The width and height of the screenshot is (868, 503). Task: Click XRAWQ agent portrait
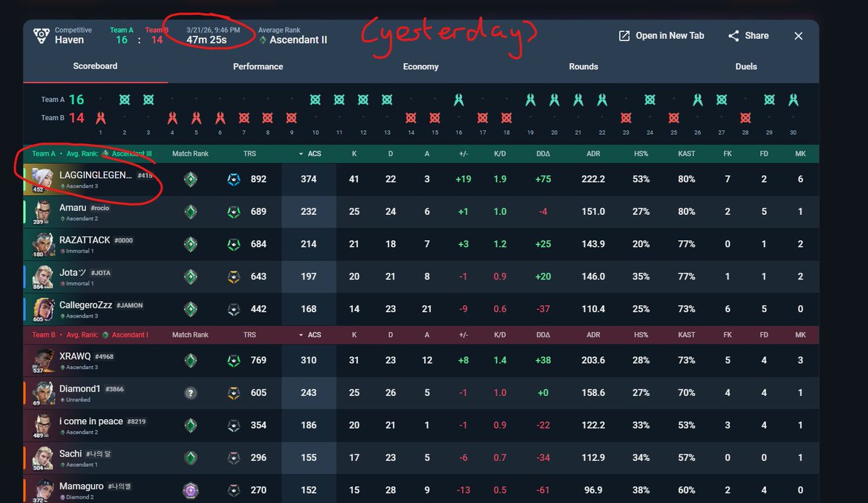point(43,360)
